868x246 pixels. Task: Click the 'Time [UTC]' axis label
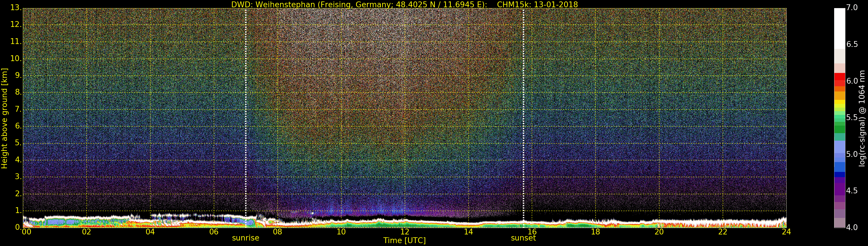click(404, 241)
